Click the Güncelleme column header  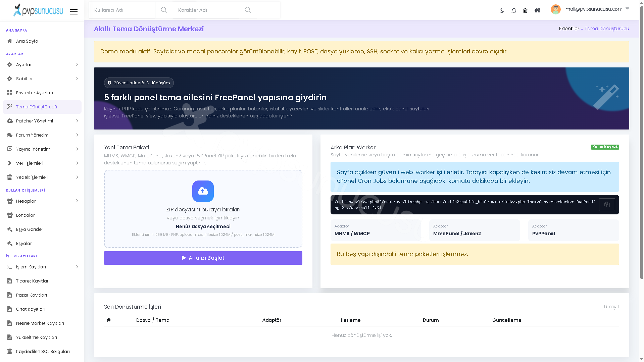point(507,320)
